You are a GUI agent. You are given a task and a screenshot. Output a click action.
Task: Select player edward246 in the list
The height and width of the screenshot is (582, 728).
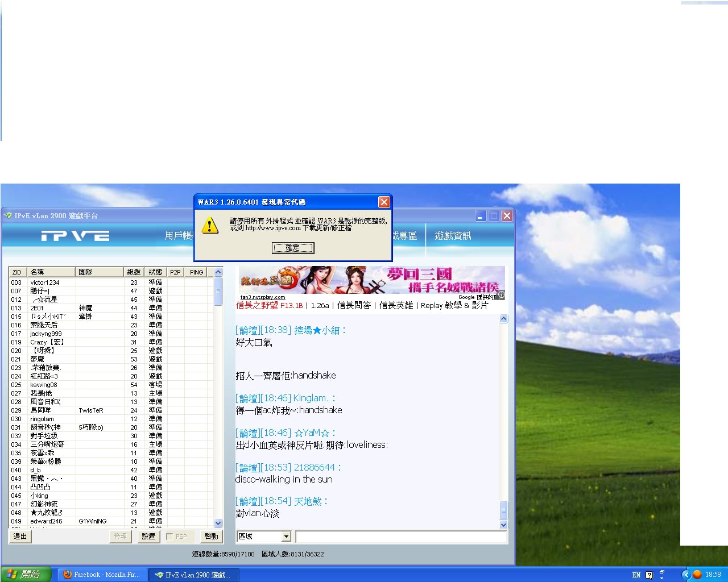(x=111, y=521)
